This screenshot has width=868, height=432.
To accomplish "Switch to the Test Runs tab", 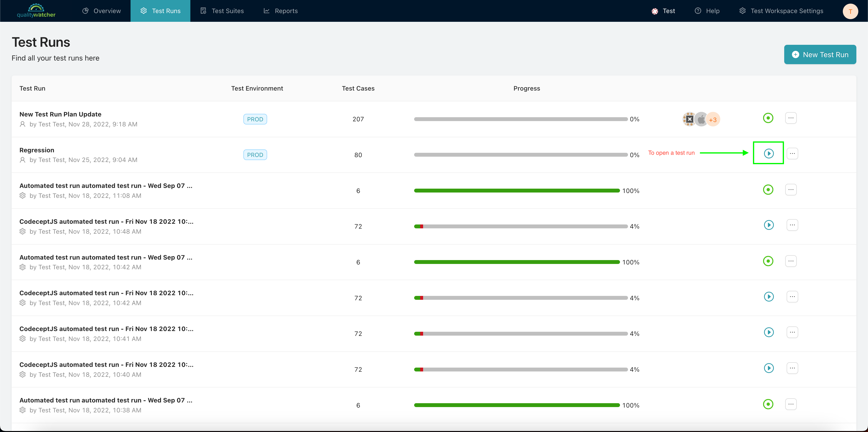I will (x=160, y=11).
